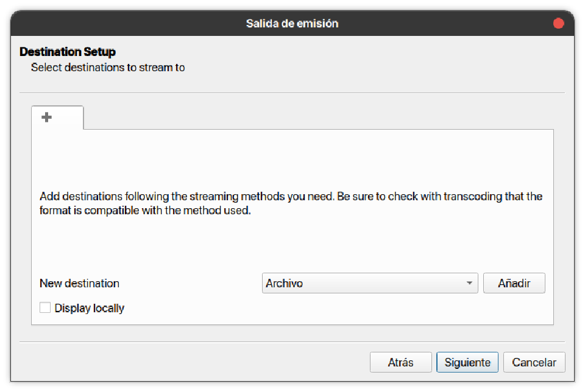Click the Destination Setup heading
The image size is (585, 392).
tap(68, 52)
